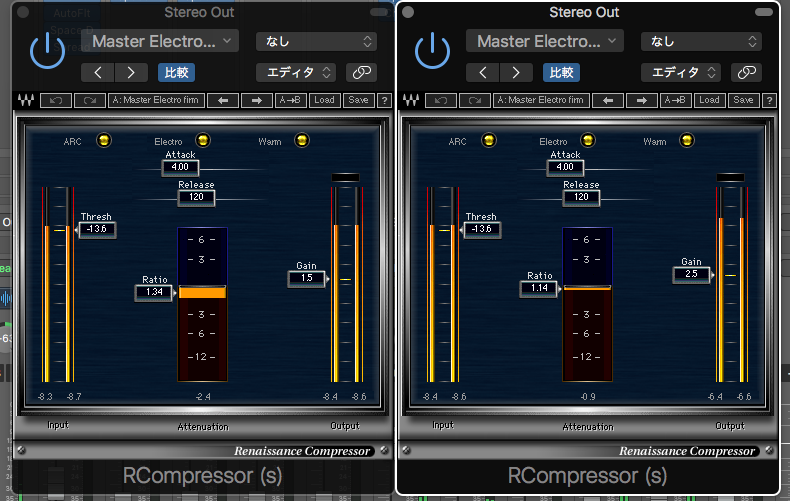Click link chain icon in left window
790x501 pixels.
point(362,73)
